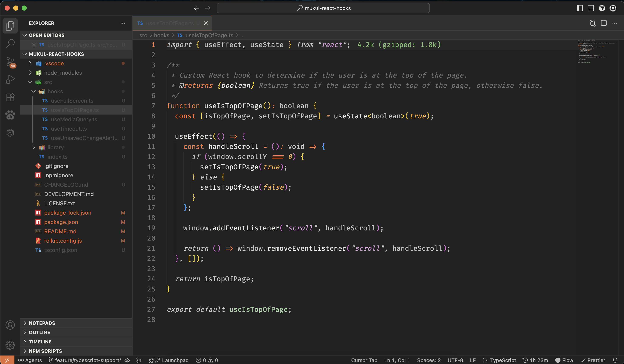Image resolution: width=624 pixels, height=364 pixels.
Task: Collapse the MUKUL-REACT-HOOKS folder section
Action: (76, 54)
